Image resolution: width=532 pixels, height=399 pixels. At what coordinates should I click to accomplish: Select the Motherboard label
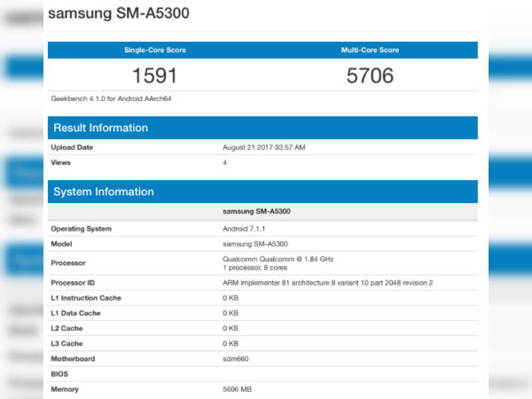click(73, 359)
